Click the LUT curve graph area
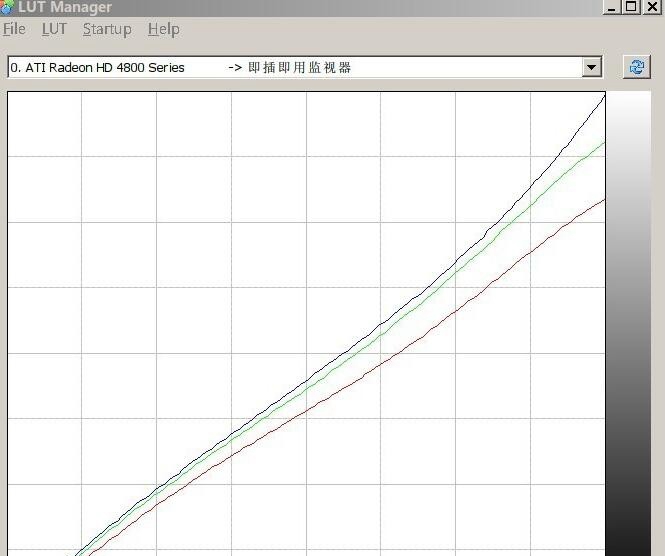Image resolution: width=665 pixels, height=556 pixels. pos(306,324)
